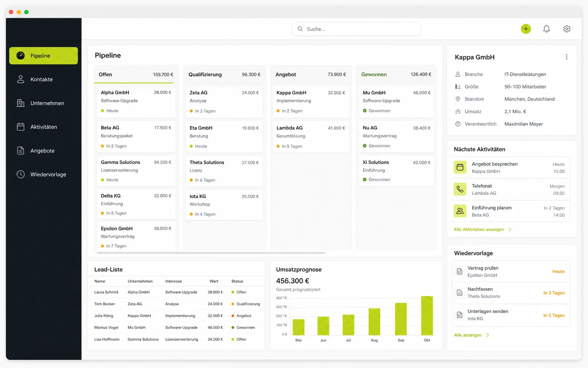Click the Größe building icon
The width and height of the screenshot is (588, 368).
tap(458, 87)
